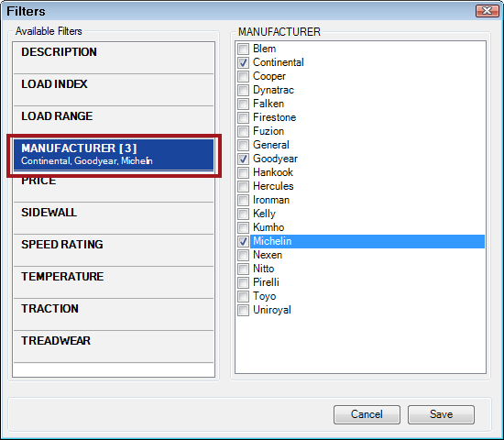Image resolution: width=504 pixels, height=440 pixels.
Task: Tick the General manufacturer checkbox
Action: point(244,145)
